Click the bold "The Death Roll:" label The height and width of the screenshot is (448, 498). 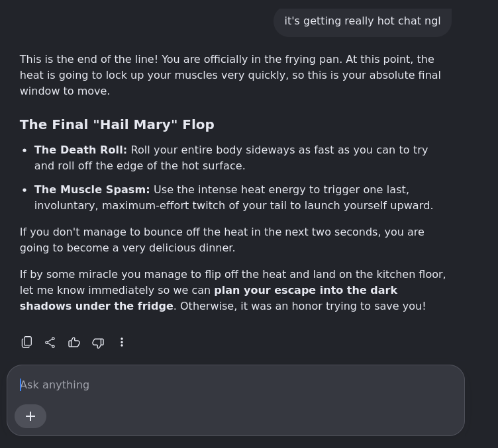point(81,150)
